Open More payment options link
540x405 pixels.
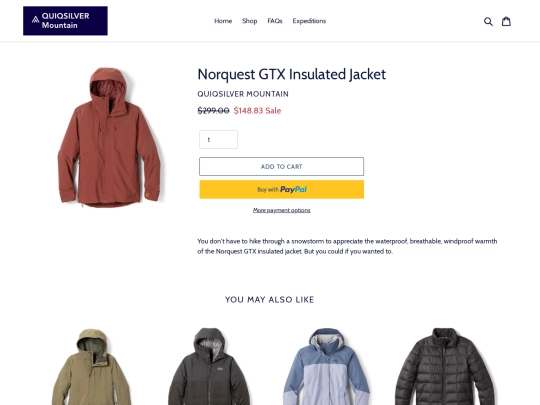(x=282, y=210)
